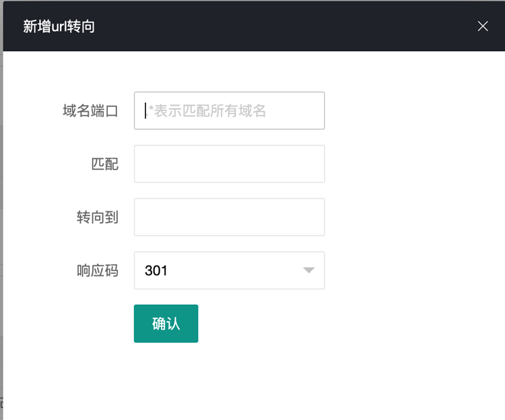
Task: Click the 域名端口 input field
Action: [229, 110]
